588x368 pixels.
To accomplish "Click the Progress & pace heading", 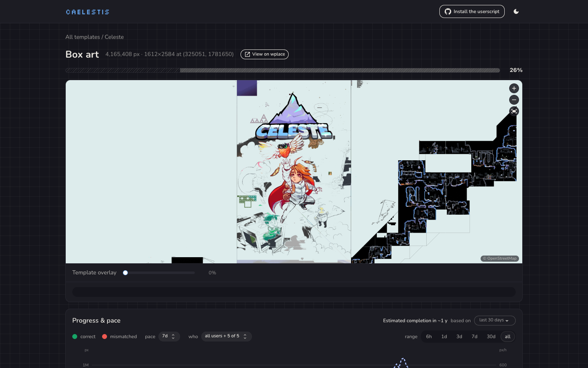I will (x=96, y=321).
